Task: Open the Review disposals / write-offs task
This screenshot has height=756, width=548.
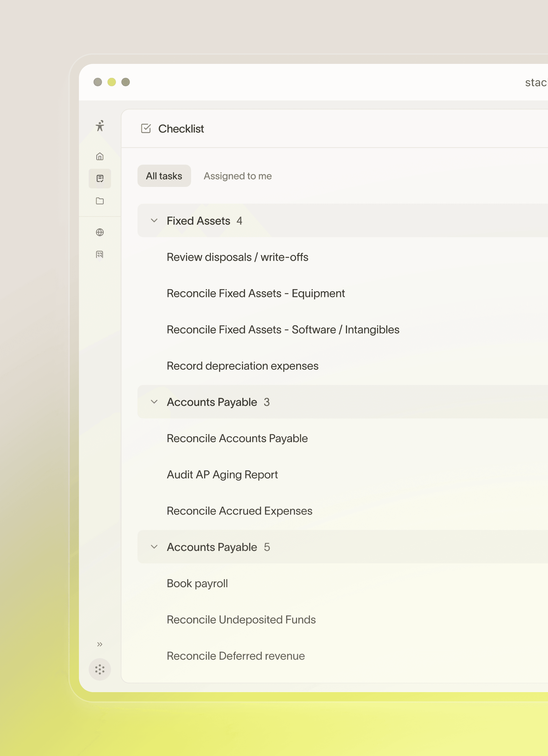Action: pos(238,257)
